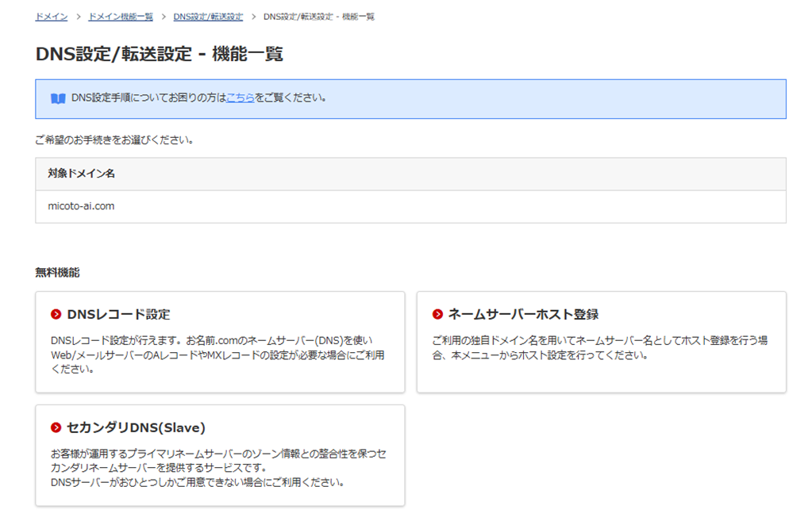Click the text ご希望のお手続きをお選びください。
Viewport: 812px width, 521px height.
114,140
